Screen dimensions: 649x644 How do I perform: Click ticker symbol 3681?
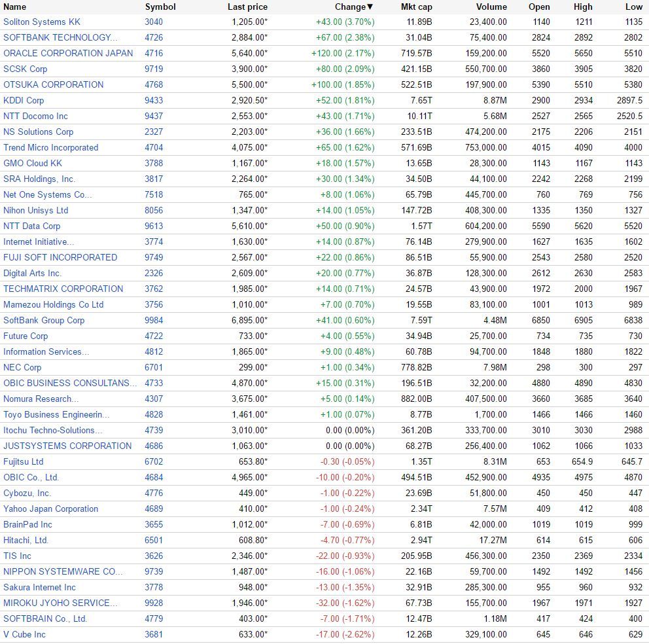(154, 635)
